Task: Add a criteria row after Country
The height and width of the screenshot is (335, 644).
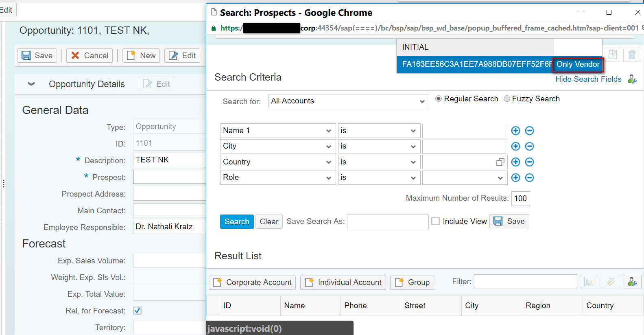Action: (x=515, y=162)
